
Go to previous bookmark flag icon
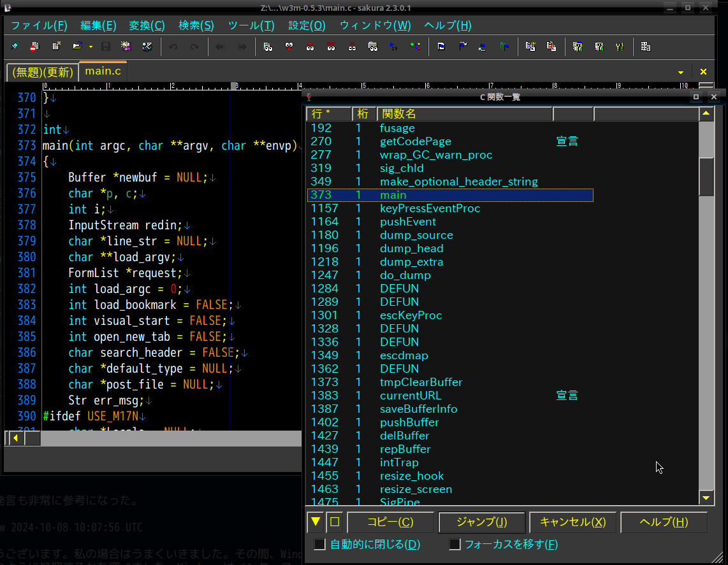coord(483,46)
